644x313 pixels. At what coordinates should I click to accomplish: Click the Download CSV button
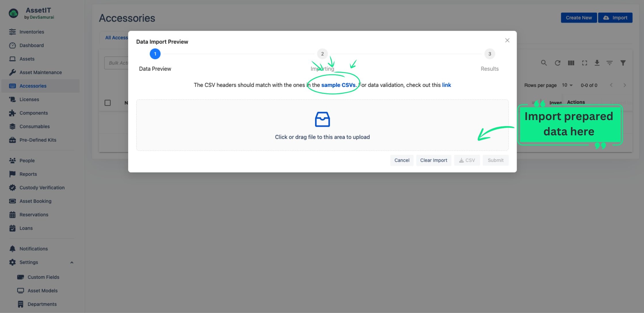467,160
